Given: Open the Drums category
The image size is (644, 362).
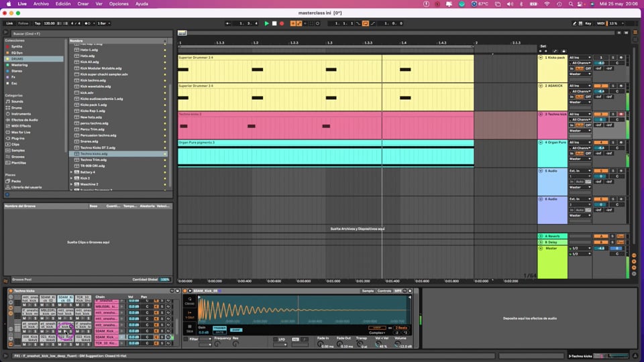Looking at the screenshot, I should click(x=16, y=107).
